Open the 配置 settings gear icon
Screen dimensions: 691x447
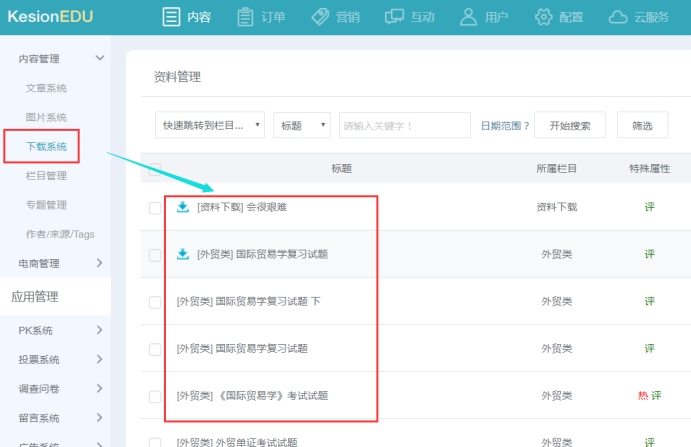(x=543, y=17)
